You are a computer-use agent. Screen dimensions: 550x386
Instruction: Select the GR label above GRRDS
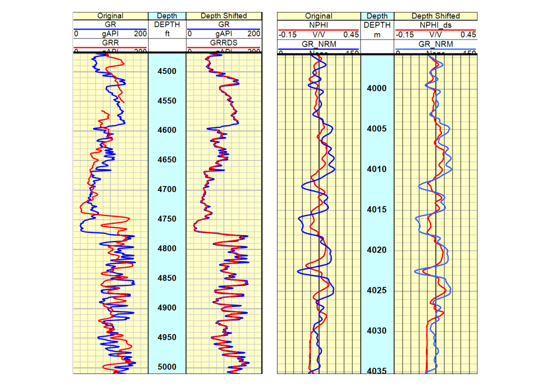point(223,25)
